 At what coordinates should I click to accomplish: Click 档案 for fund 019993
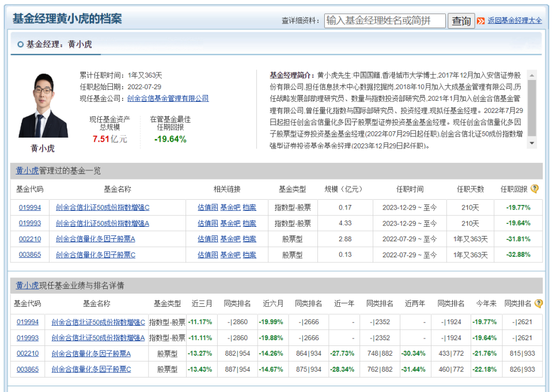[x=249, y=223]
